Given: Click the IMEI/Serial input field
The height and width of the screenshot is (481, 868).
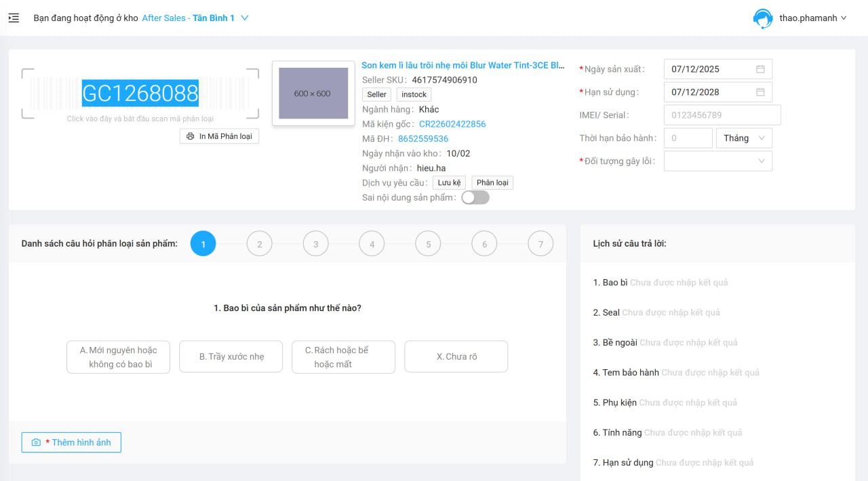Looking at the screenshot, I should tap(722, 115).
